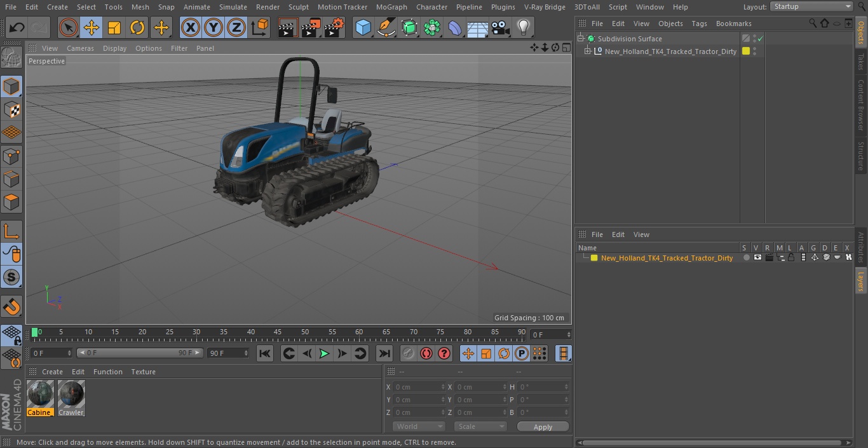This screenshot has height=448, width=868.
Task: Switch to Points mode
Action: 11,156
